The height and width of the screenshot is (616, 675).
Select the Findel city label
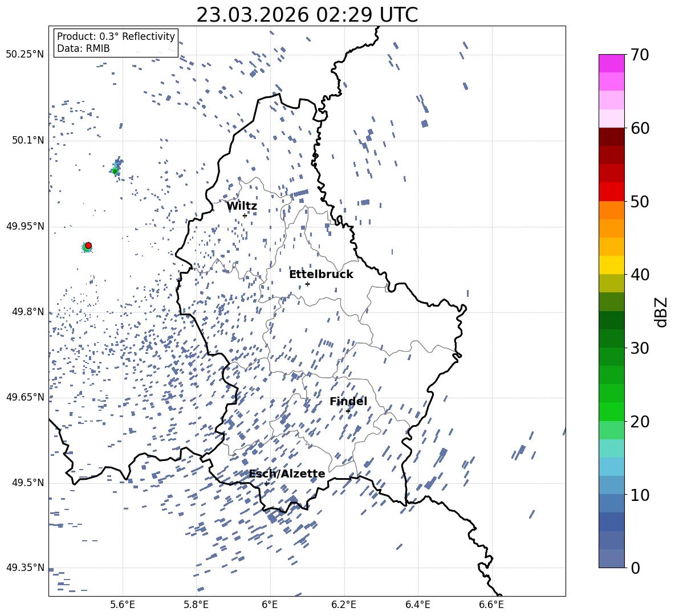[348, 402]
